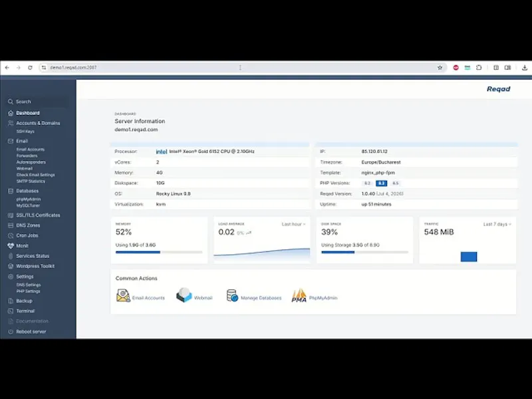Click the DNS Zones icon in sidebar
Screen dimensions: 532x399
point(11,225)
